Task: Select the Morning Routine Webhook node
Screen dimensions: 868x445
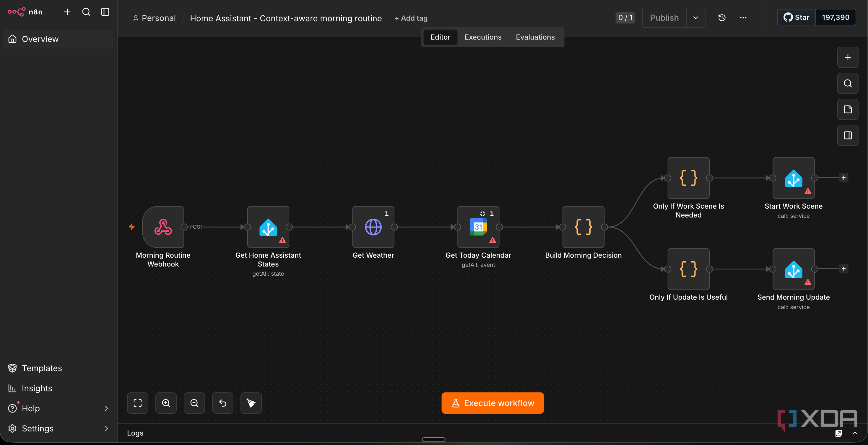Action: [x=163, y=227]
